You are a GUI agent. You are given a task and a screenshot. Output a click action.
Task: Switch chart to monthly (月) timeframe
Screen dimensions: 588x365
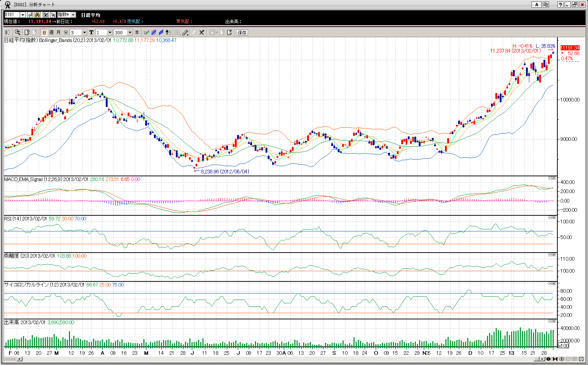58,32
